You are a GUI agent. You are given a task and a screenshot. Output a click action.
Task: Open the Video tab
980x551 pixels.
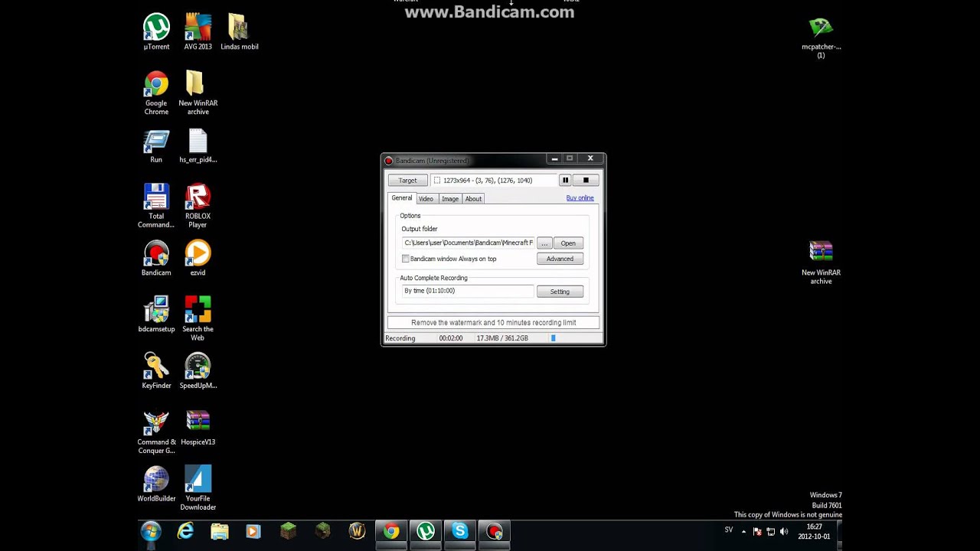pyautogui.click(x=426, y=199)
